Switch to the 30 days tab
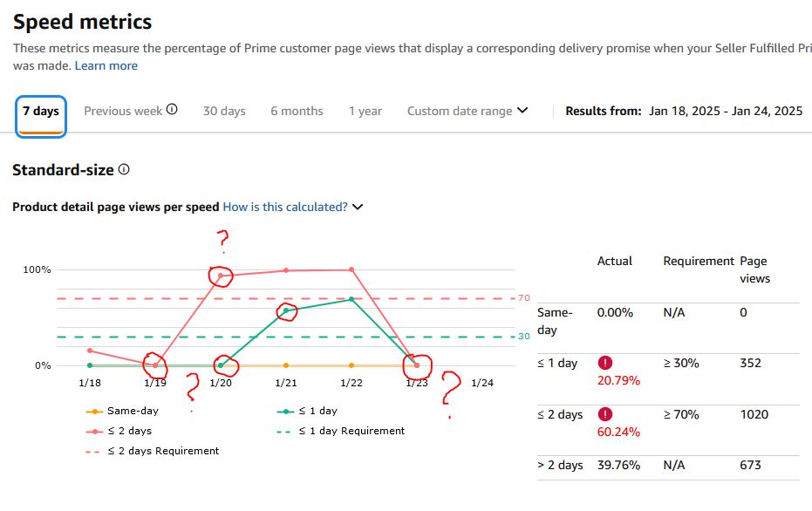This screenshot has width=812, height=511. [x=224, y=111]
